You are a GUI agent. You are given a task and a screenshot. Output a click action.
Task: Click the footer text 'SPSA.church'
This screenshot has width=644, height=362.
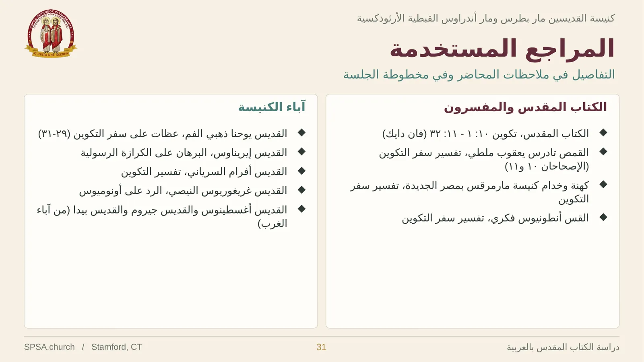point(50,347)
